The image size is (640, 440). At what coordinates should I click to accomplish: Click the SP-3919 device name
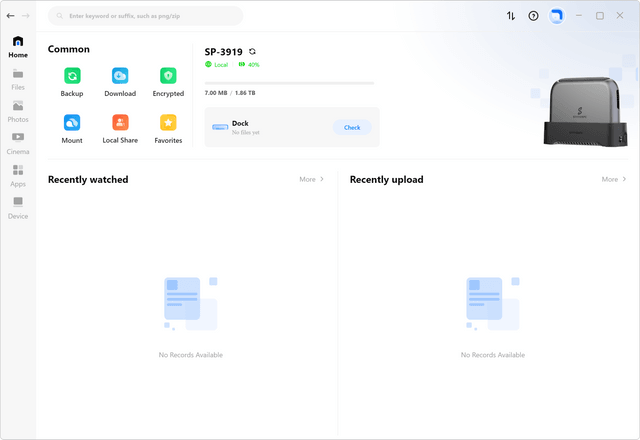point(223,52)
